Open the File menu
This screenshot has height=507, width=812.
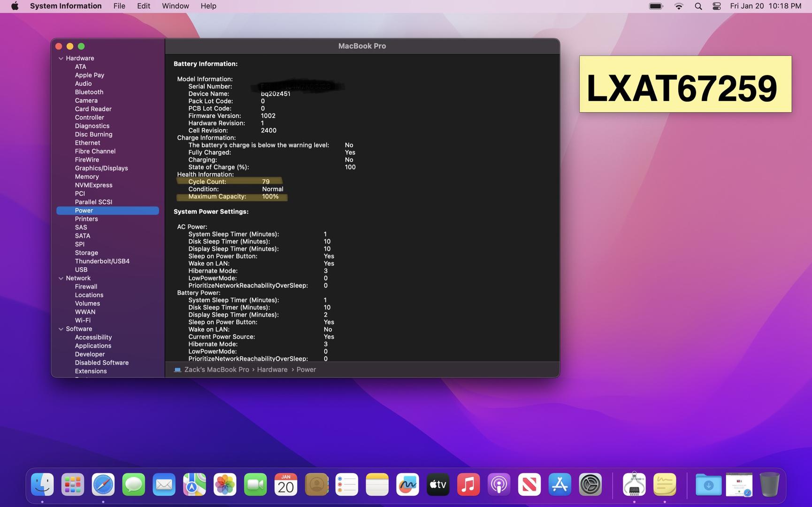119,6
